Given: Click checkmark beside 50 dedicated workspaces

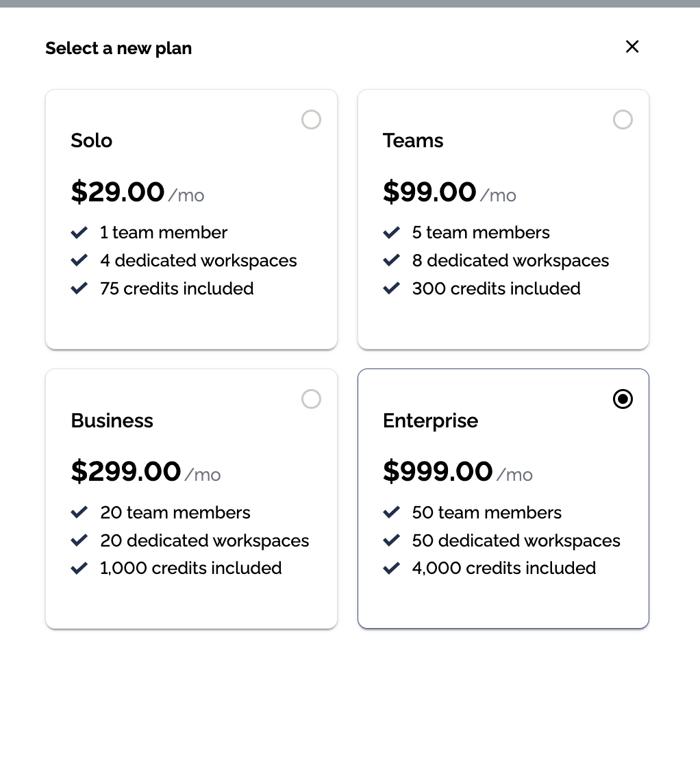Looking at the screenshot, I should 391,541.
